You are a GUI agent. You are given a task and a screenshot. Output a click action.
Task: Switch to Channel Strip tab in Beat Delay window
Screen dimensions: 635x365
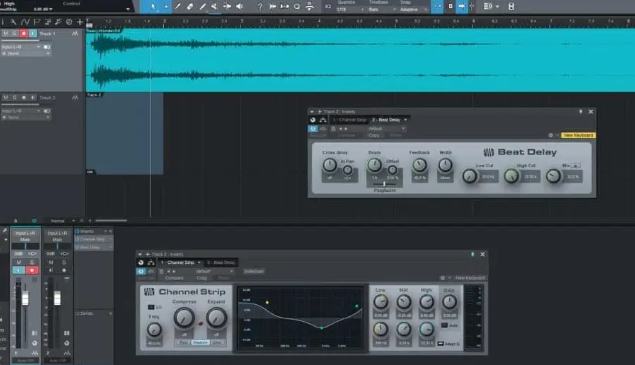coord(349,120)
